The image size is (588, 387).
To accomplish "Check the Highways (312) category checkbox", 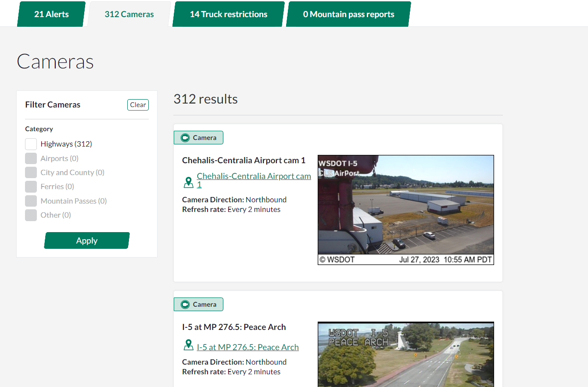I will 31,144.
